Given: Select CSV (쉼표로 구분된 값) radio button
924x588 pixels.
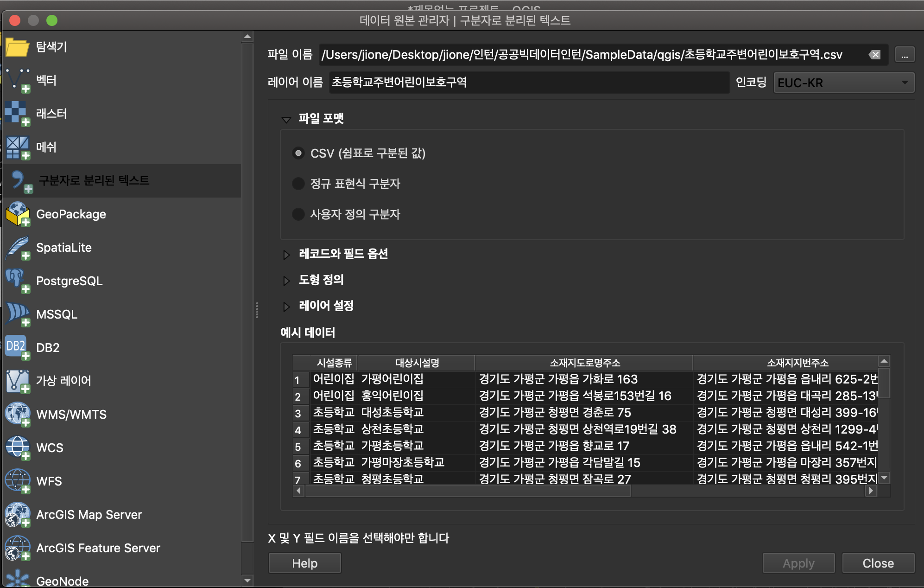Looking at the screenshot, I should [x=298, y=153].
